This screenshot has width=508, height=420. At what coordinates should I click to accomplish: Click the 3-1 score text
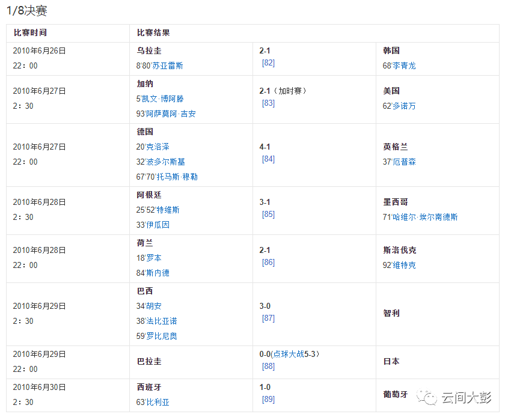(265, 202)
